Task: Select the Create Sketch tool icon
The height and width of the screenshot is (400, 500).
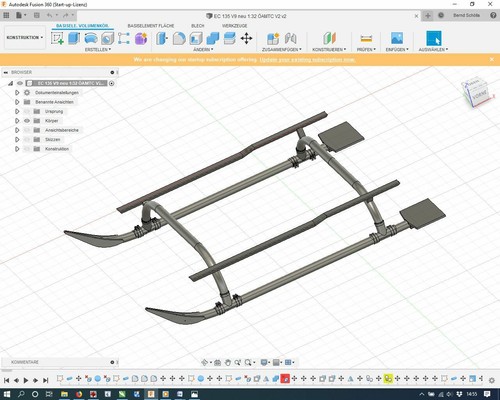Action: (x=57, y=38)
